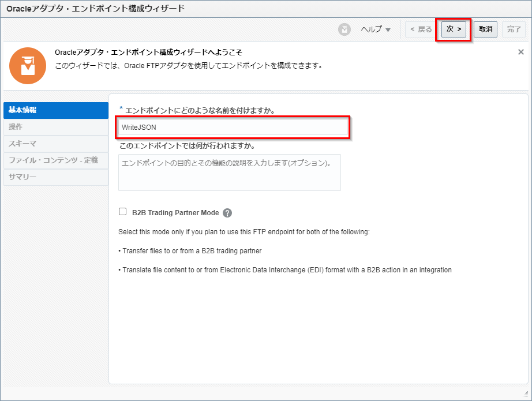Click the B2B Trading Partner Mode label text
The height and width of the screenshot is (401, 532).
(x=175, y=213)
